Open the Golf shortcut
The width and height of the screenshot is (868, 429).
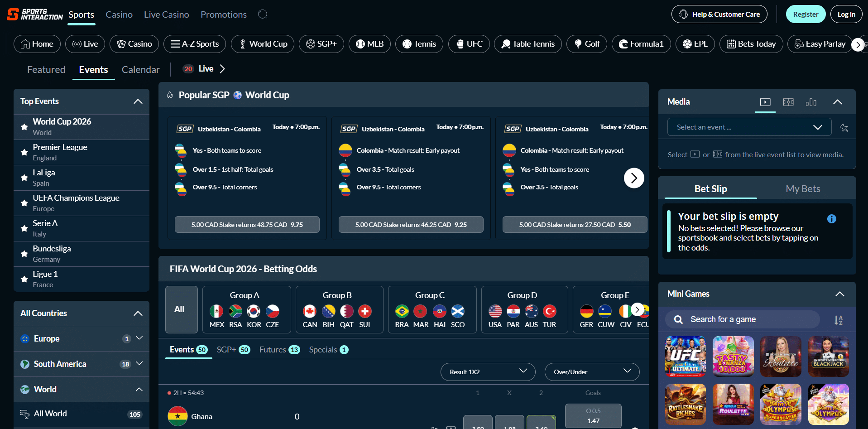pos(587,44)
